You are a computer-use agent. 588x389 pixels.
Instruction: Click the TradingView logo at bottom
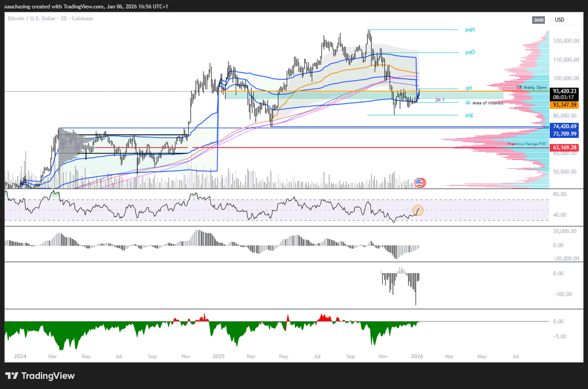click(x=40, y=376)
